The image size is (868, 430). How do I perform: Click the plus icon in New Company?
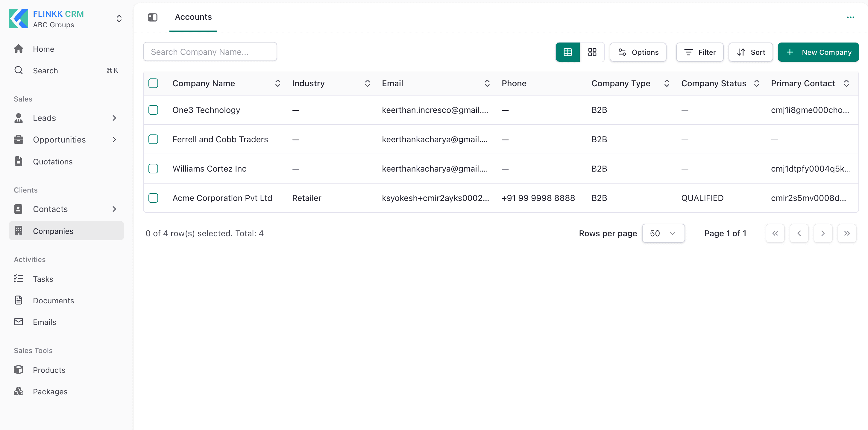[790, 52]
